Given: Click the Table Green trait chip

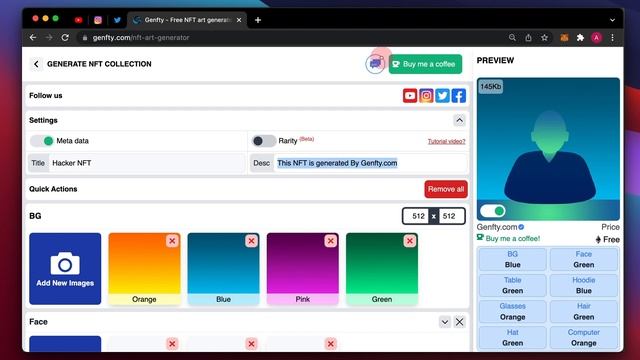Looking at the screenshot, I should (512, 285).
